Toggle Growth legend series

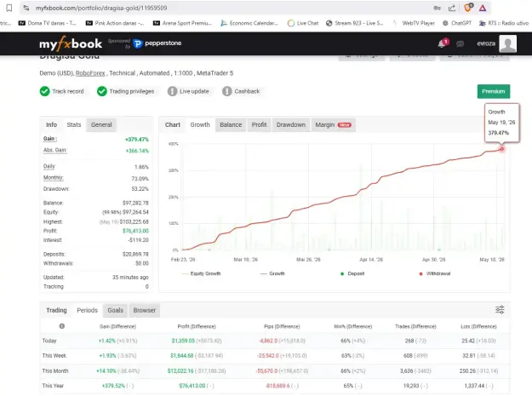[272, 273]
